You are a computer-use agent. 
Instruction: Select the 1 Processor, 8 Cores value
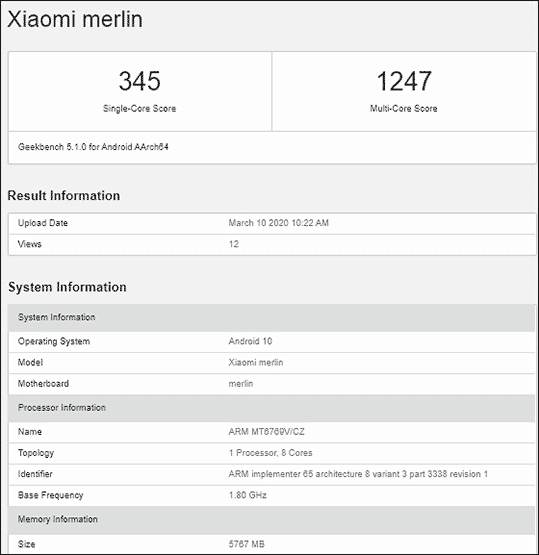pos(270,453)
